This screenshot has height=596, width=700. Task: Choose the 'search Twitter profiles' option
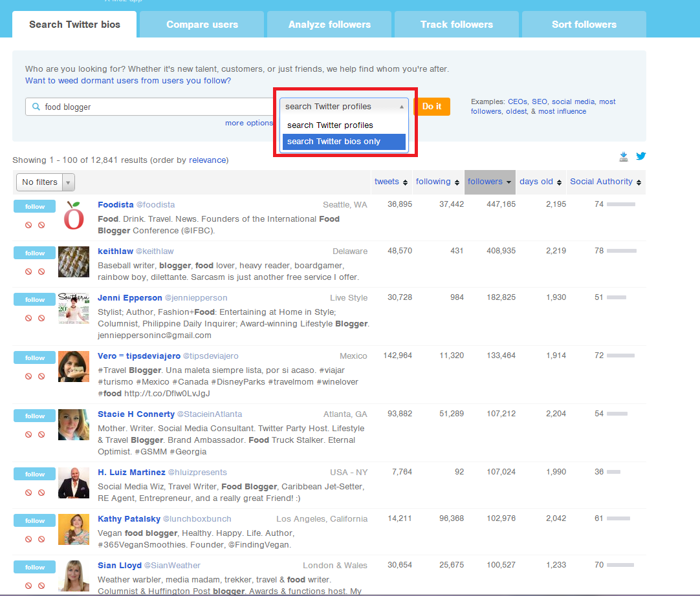(x=344, y=125)
